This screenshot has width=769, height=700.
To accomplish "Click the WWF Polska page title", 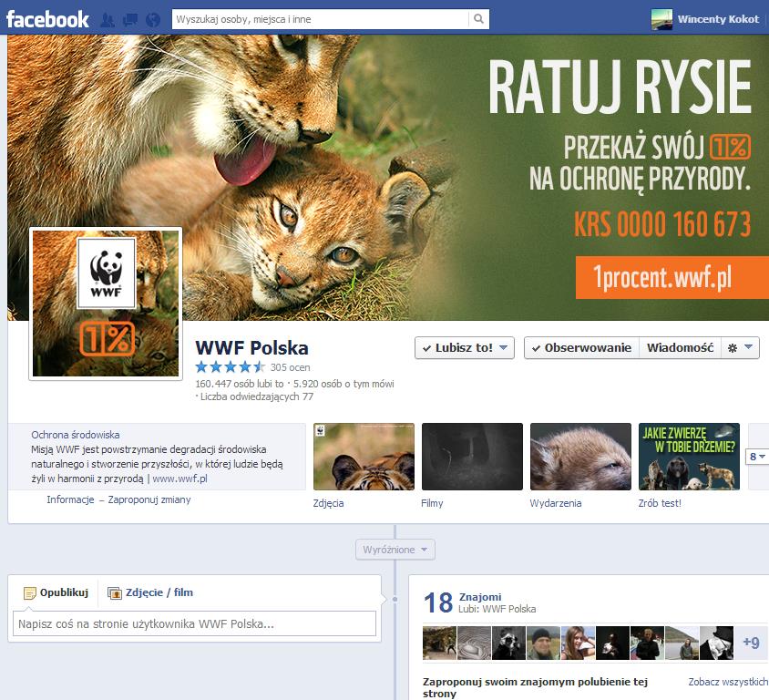I will click(x=251, y=348).
